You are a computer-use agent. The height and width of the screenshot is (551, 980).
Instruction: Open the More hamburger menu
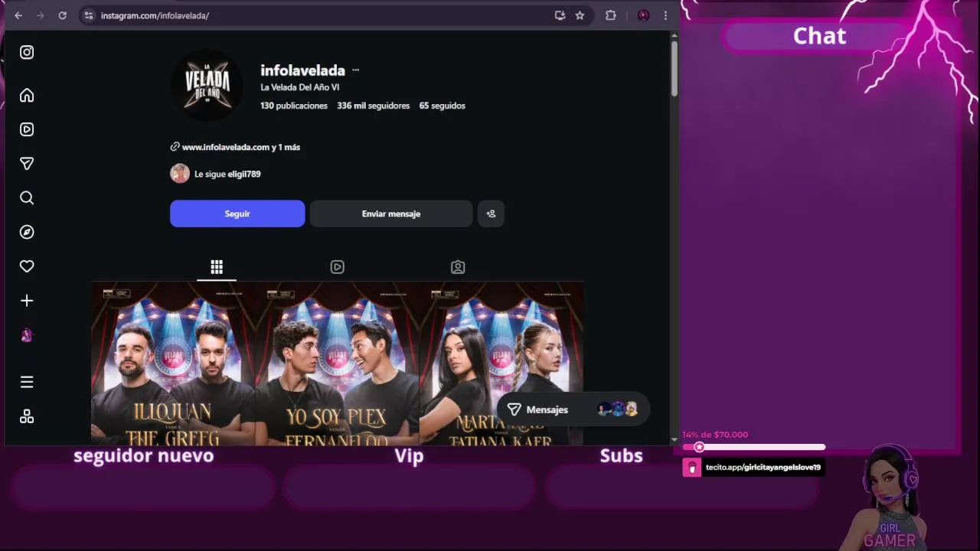point(27,382)
